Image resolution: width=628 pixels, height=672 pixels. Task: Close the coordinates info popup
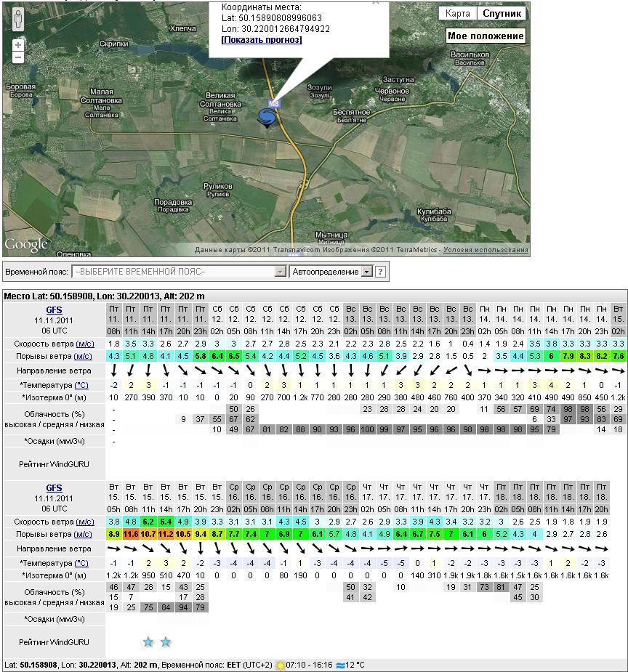tap(376, 2)
